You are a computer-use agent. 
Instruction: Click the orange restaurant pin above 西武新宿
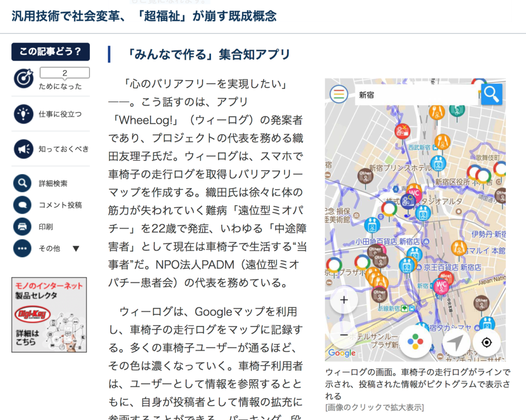[442, 143]
